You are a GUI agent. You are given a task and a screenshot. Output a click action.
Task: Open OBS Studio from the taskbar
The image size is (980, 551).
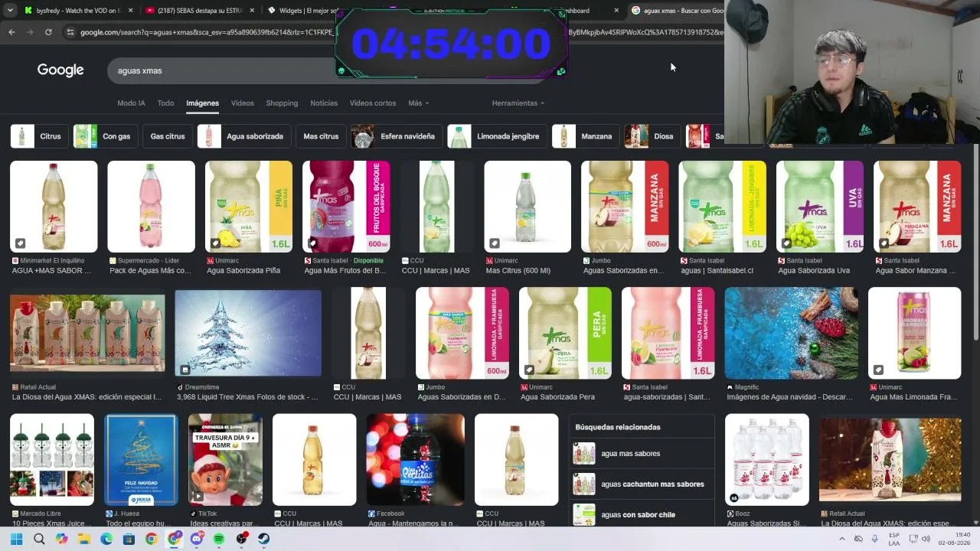[241, 539]
